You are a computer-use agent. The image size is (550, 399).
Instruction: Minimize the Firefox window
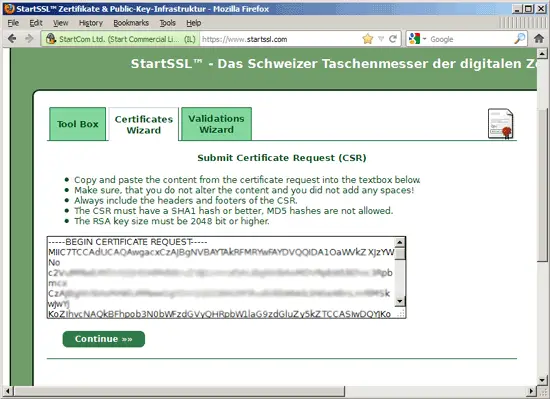pyautogui.click(x=516, y=9)
